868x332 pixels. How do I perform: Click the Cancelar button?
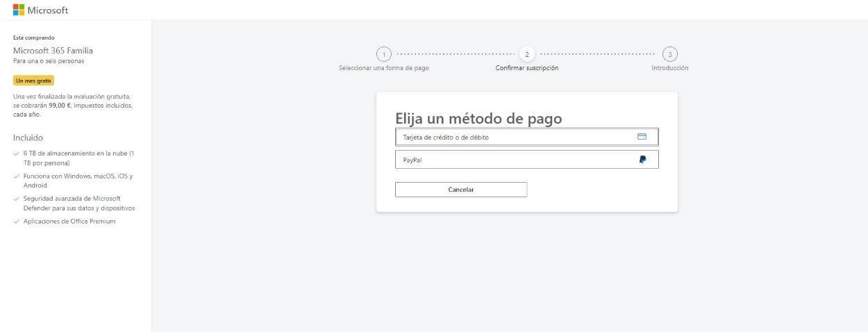(x=461, y=190)
